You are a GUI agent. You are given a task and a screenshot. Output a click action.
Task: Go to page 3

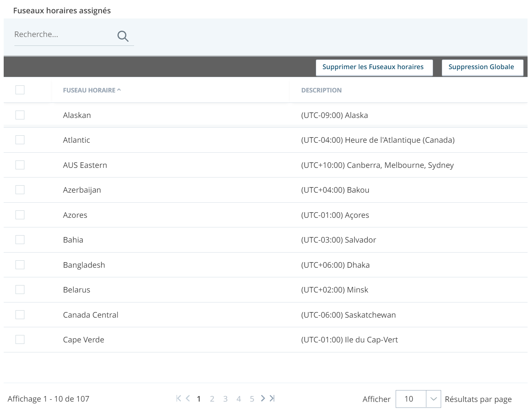coord(225,399)
